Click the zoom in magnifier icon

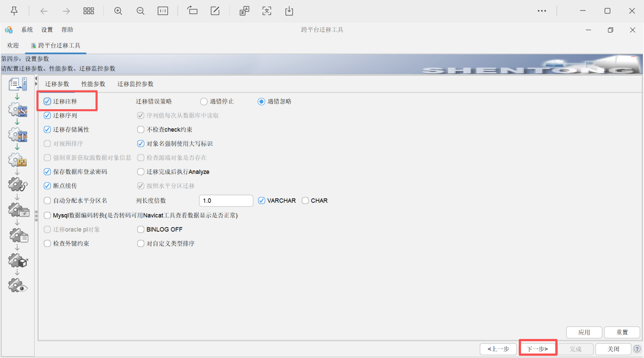pos(118,11)
